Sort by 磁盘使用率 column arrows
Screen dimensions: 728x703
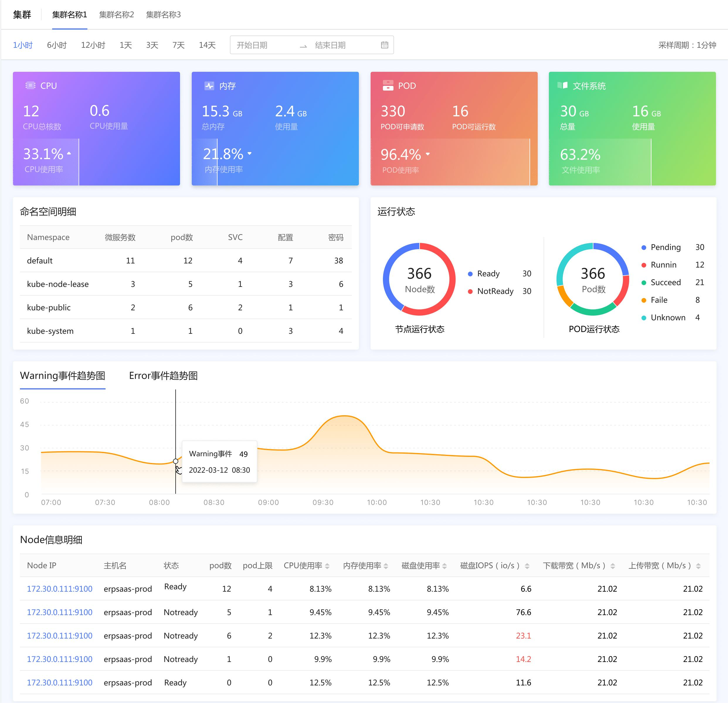click(x=444, y=566)
